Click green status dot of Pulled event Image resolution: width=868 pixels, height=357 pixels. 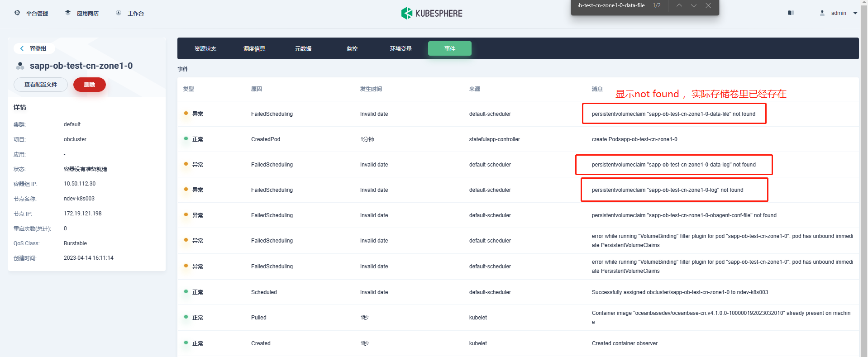click(186, 317)
